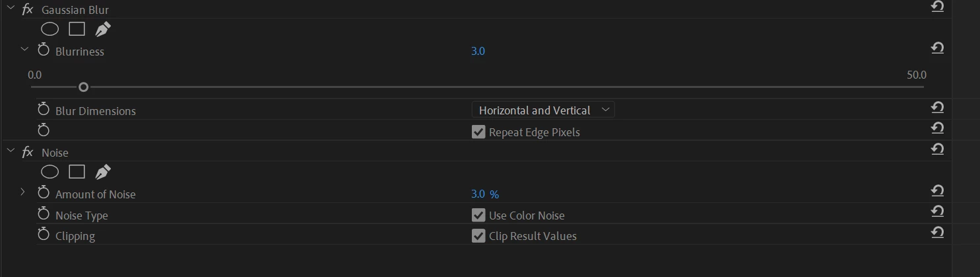Collapse the Blurriness parameter slider

click(x=24, y=50)
